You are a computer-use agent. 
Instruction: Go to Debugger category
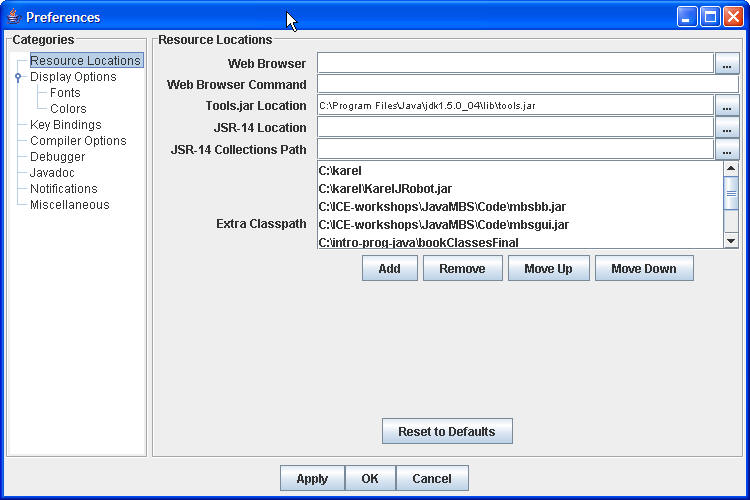(x=57, y=157)
